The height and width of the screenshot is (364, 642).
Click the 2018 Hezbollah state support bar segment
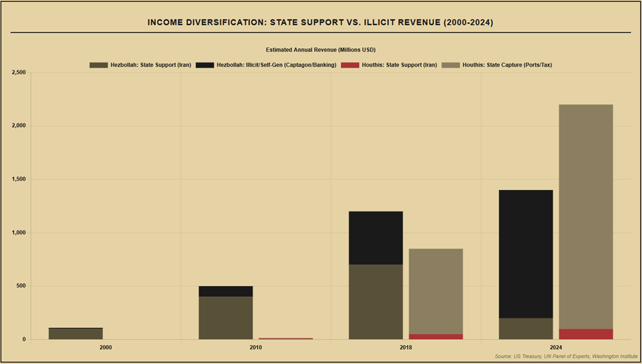pos(376,302)
